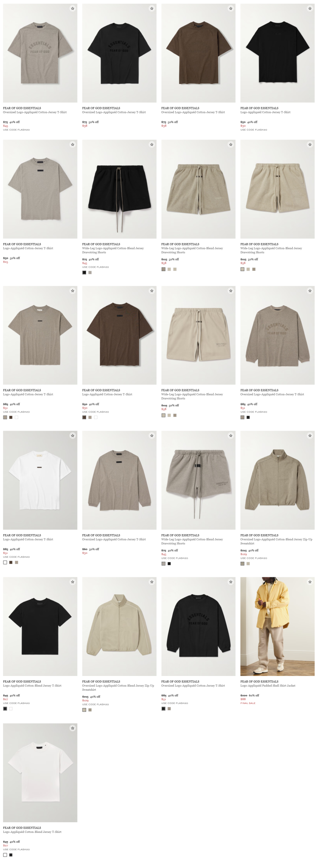The image size is (321, 868).
Task: Open the yellow shirt jacket model photo
Action: [x=278, y=626]
